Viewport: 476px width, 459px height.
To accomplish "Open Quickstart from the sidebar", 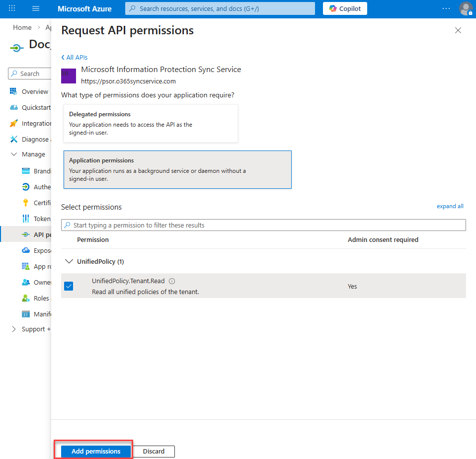I will click(x=36, y=108).
